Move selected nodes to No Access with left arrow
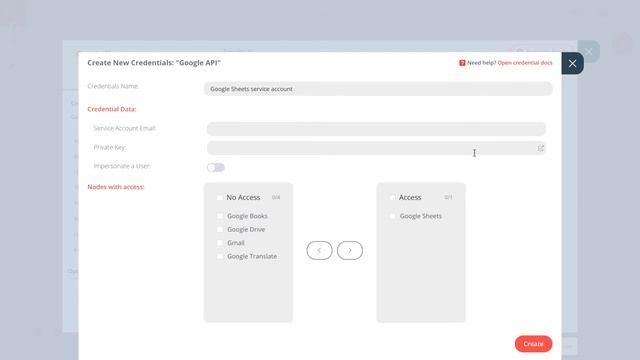The width and height of the screenshot is (640, 360). [319, 250]
